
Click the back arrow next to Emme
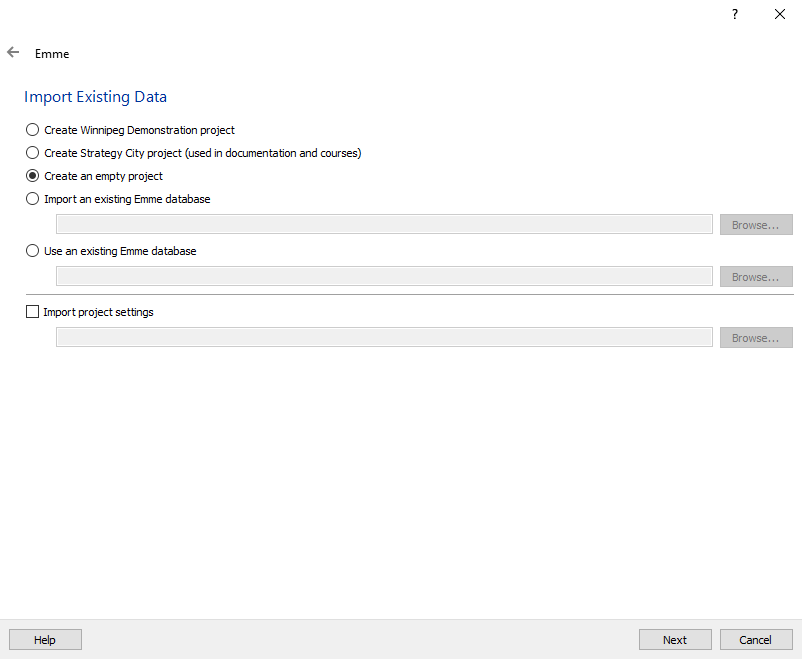(13, 53)
